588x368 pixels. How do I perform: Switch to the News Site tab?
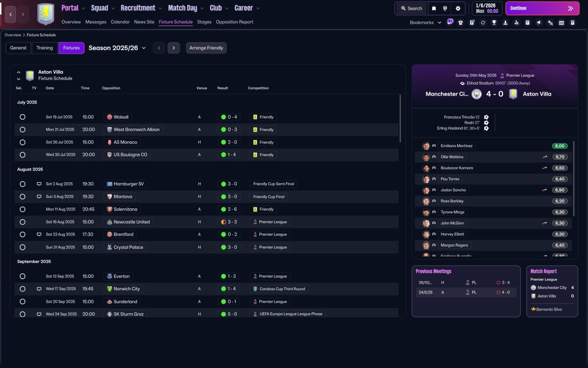pyautogui.click(x=144, y=22)
